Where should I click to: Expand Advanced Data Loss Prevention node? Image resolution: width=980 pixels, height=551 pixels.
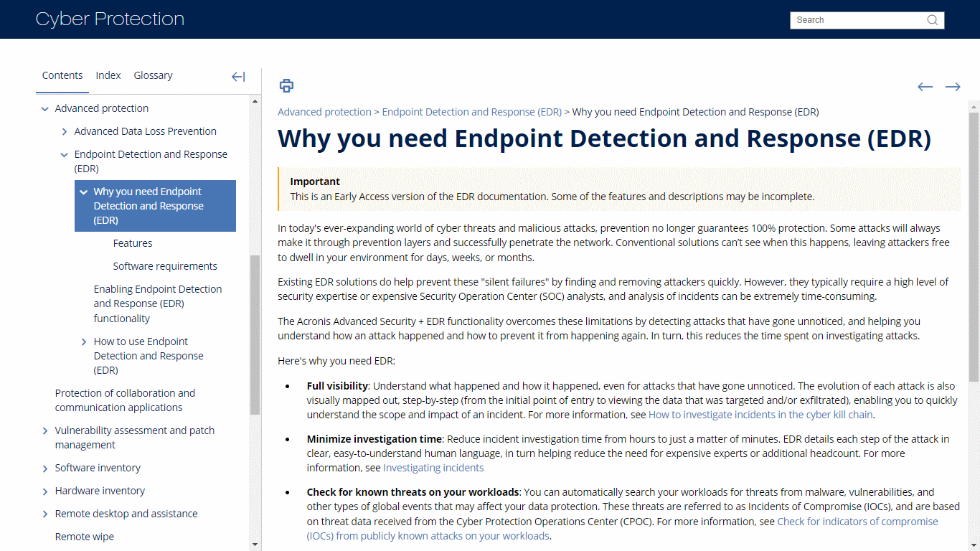coord(65,132)
